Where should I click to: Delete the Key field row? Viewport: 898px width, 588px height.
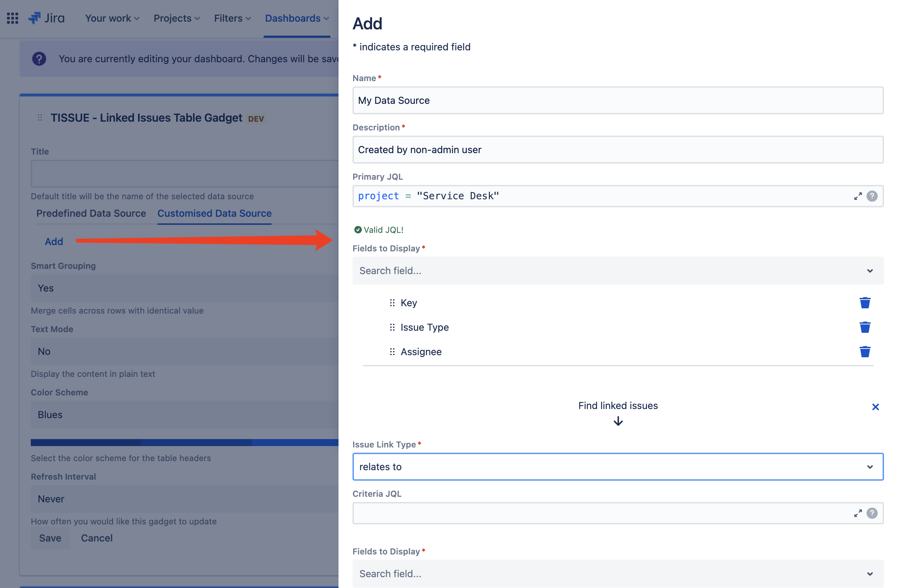(x=864, y=303)
